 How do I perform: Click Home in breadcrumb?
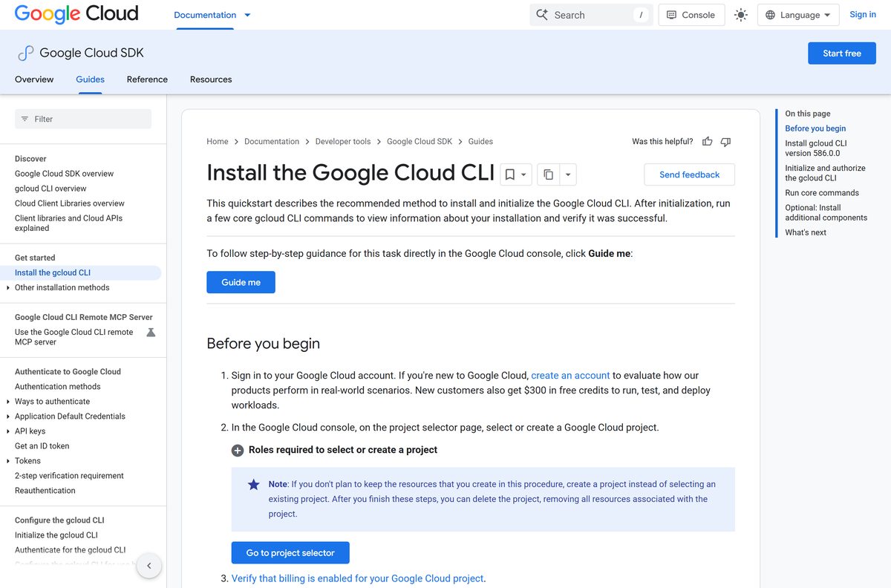[218, 141]
